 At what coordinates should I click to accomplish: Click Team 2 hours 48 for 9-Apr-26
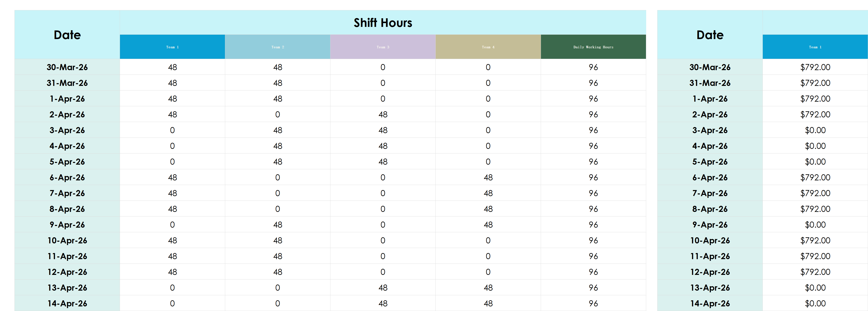point(278,225)
